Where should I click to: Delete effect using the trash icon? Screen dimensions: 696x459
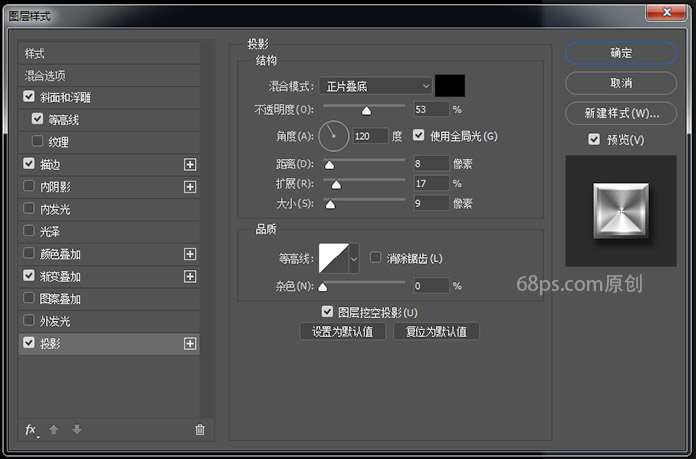click(200, 429)
